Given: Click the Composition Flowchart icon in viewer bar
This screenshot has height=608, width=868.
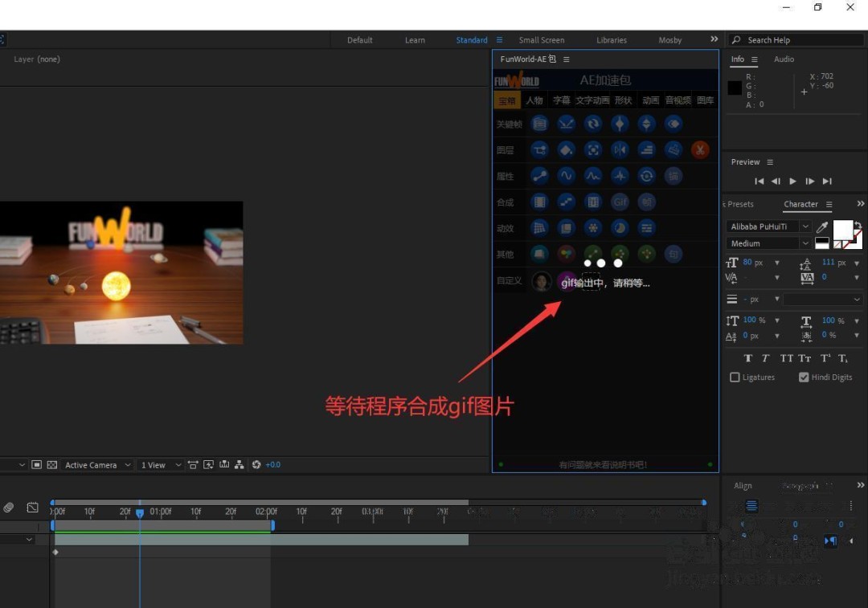Looking at the screenshot, I should pos(240,465).
